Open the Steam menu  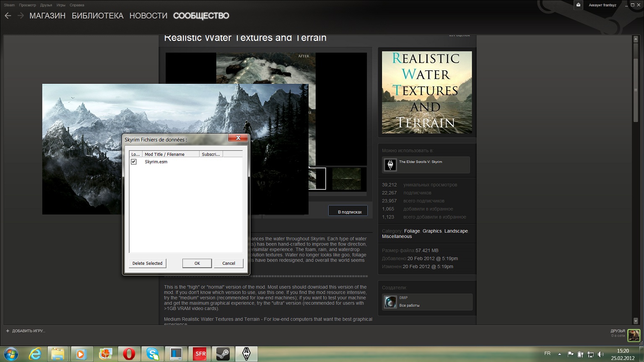[9, 5]
